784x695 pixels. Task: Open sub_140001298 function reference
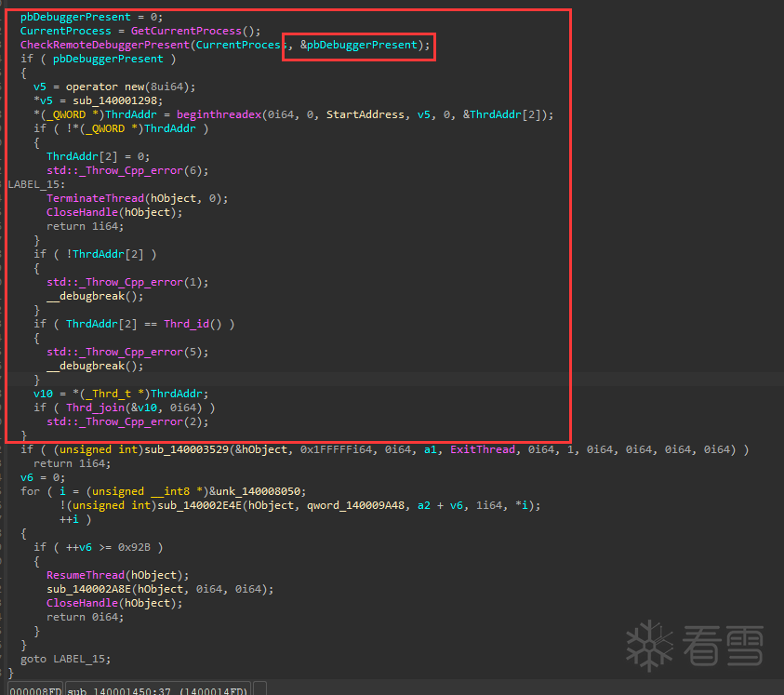click(x=114, y=100)
